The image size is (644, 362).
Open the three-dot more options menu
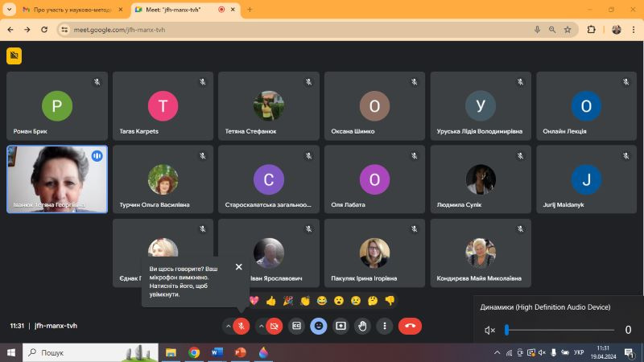pyautogui.click(x=385, y=326)
